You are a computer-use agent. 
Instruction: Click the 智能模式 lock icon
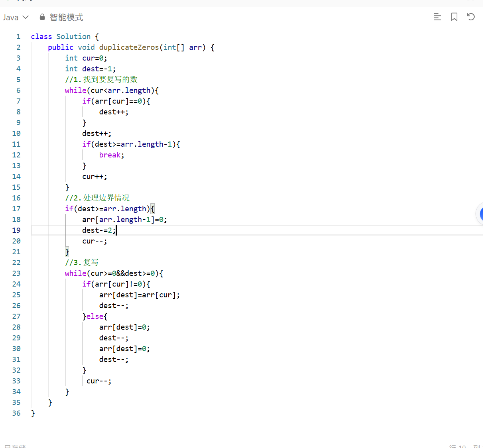pyautogui.click(x=42, y=17)
